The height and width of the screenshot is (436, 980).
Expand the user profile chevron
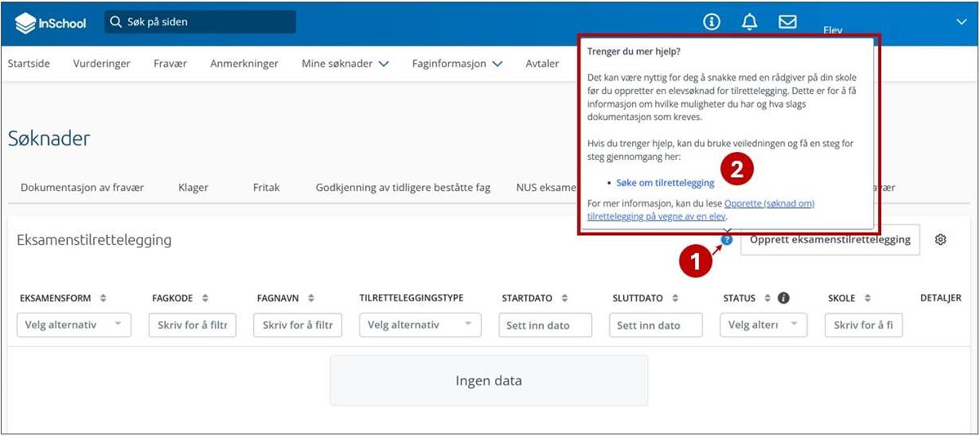[961, 22]
